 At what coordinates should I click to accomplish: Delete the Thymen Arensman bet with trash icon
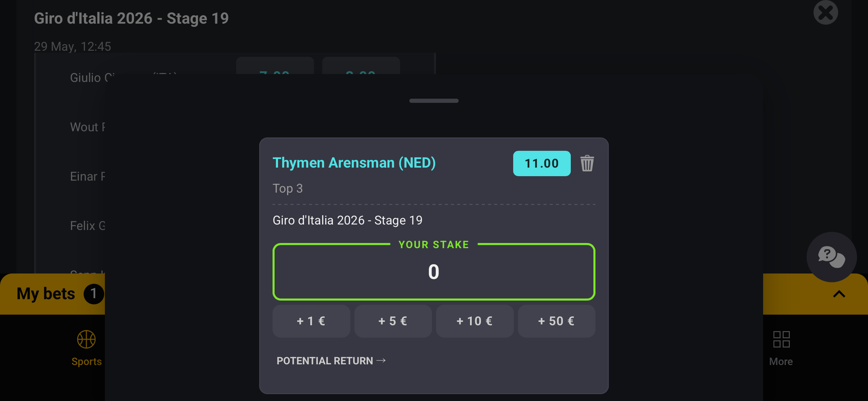(x=587, y=163)
